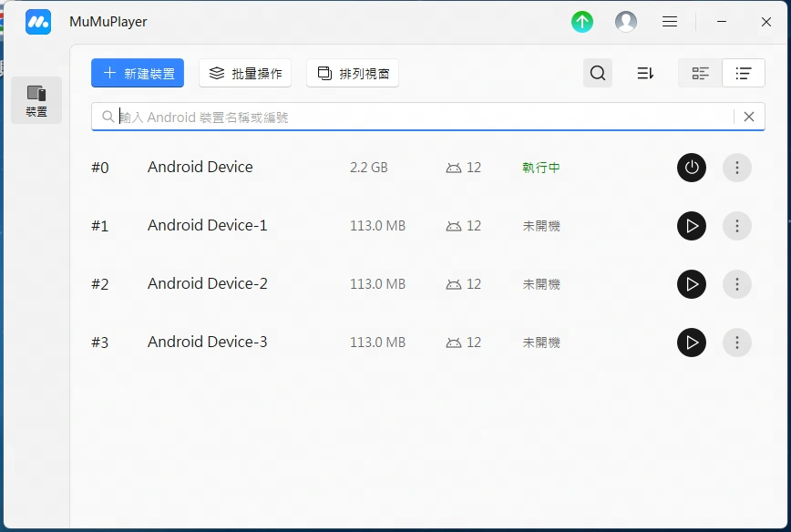Select the 裝置 devices icon in sidebar
The height and width of the screenshot is (532, 791).
(x=36, y=100)
